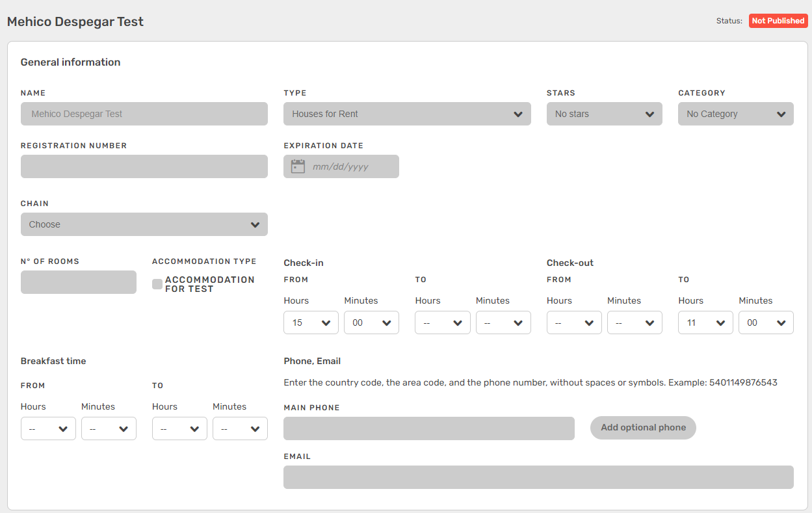This screenshot has height=513, width=812.
Task: Open Breakfast time From Hours dropdown
Action: coord(48,428)
